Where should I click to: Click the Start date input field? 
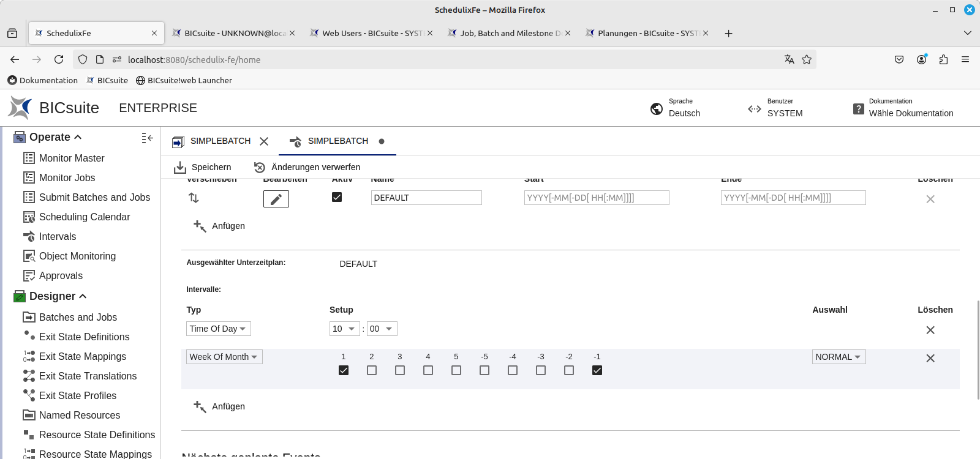596,198
